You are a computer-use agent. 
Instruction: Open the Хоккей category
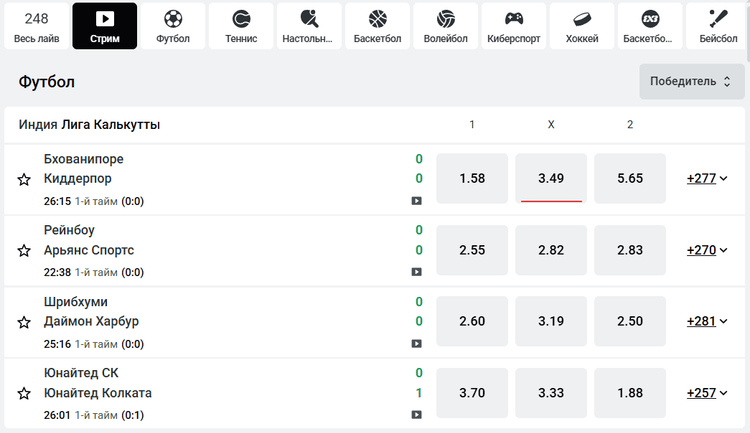(x=582, y=26)
